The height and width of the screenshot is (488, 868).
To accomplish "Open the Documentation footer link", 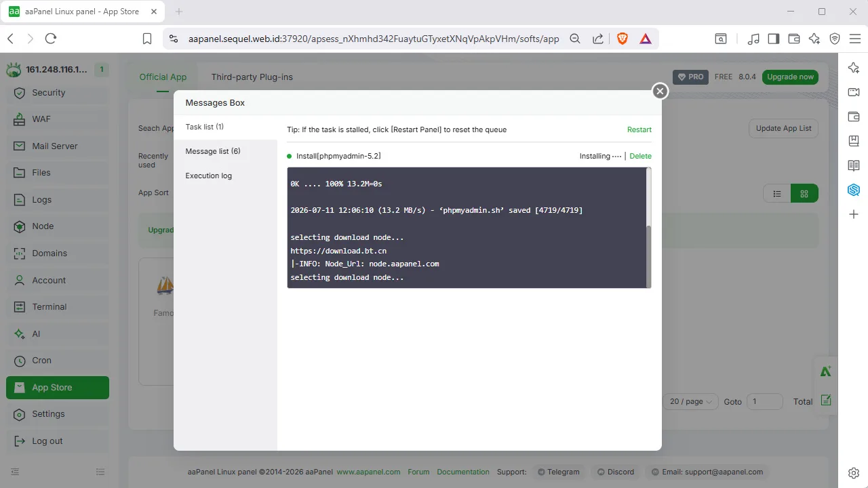I will coord(463,472).
